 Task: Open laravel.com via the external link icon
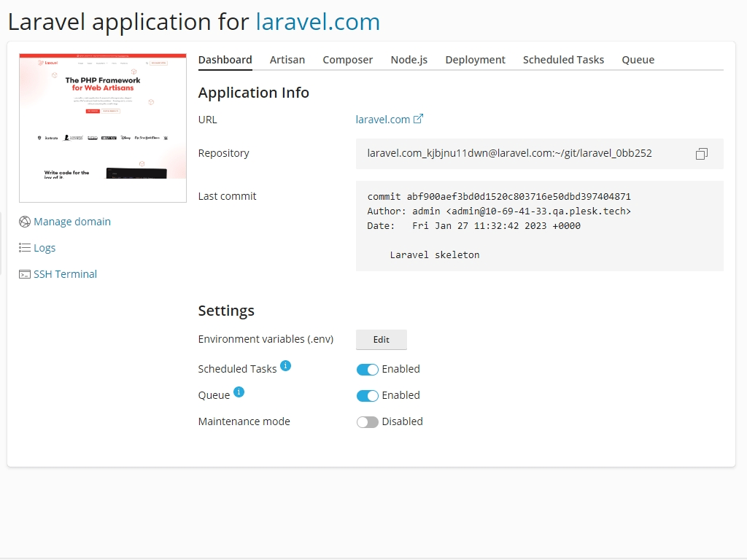[418, 118]
